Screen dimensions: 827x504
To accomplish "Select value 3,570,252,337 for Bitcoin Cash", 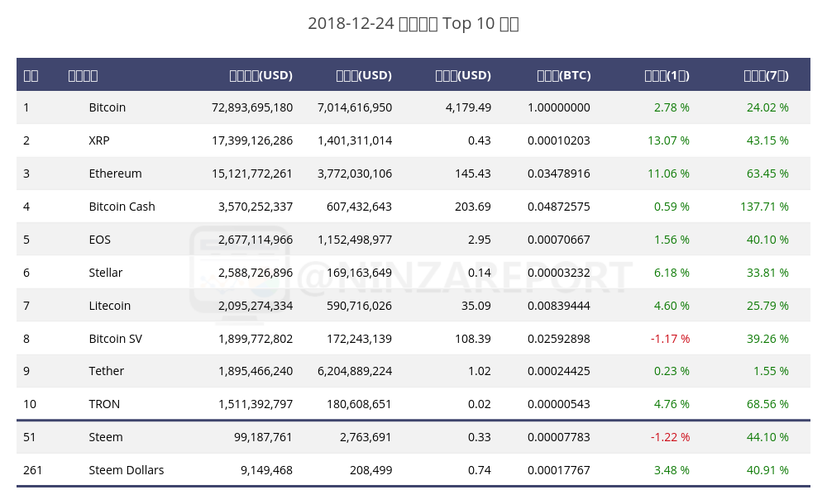I will pyautogui.click(x=256, y=207).
